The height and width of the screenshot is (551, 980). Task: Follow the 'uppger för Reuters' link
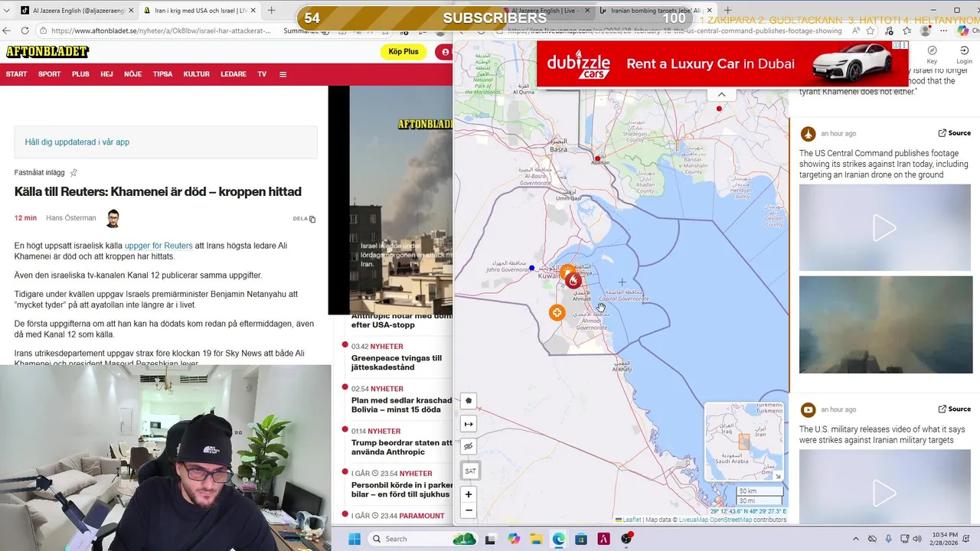158,246
